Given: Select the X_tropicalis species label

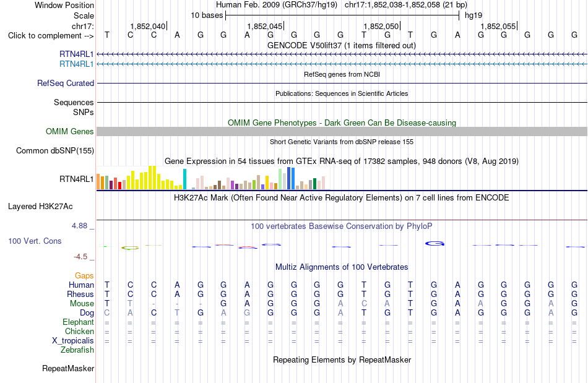Looking at the screenshot, I should pyautogui.click(x=73, y=341).
